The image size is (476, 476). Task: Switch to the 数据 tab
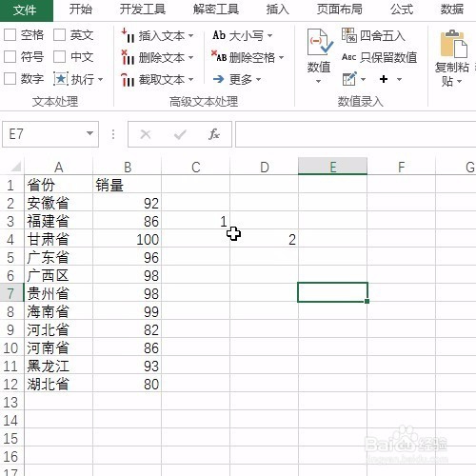click(x=452, y=10)
